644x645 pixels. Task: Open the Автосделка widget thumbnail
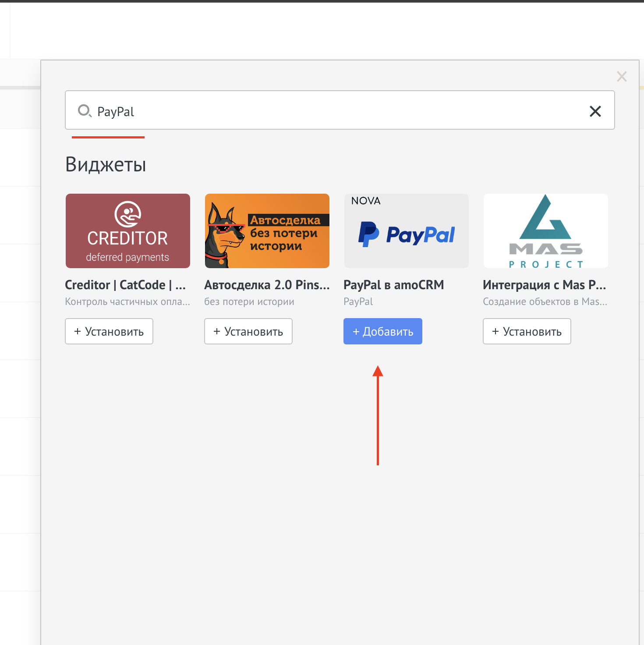tap(267, 231)
